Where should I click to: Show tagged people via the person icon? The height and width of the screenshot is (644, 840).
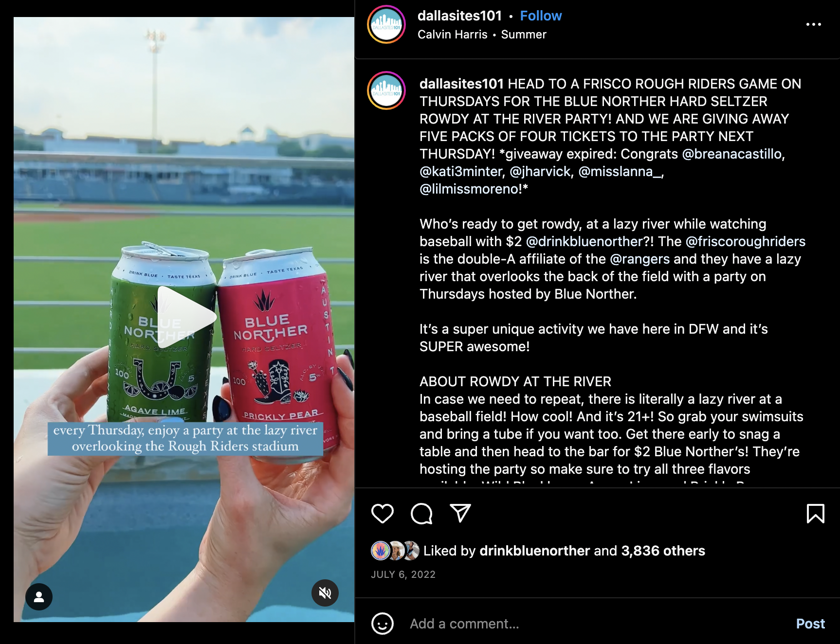(x=39, y=597)
